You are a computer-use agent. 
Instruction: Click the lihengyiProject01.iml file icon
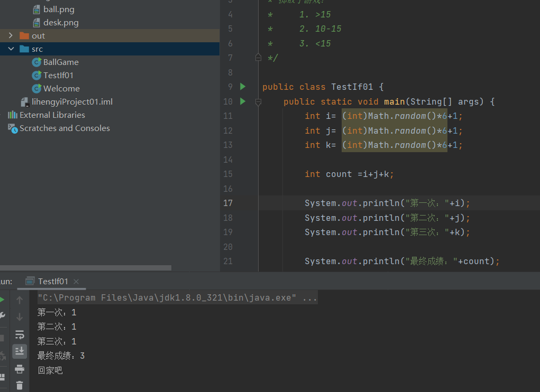point(25,102)
